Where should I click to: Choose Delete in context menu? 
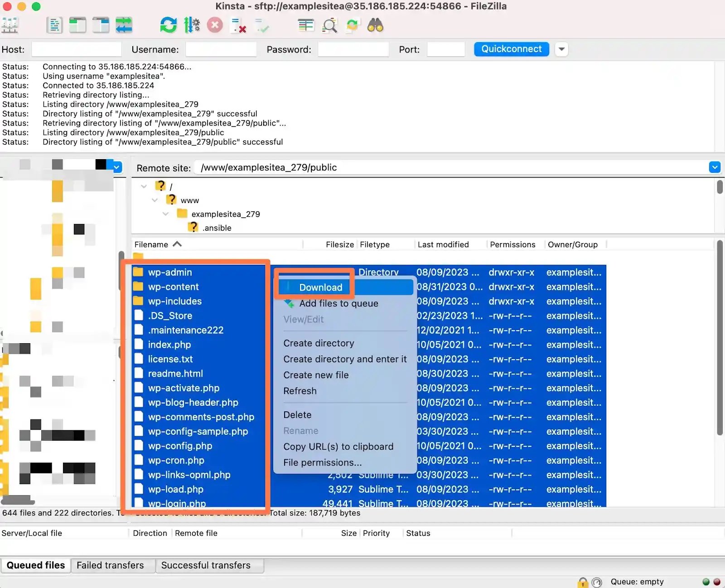coord(297,415)
